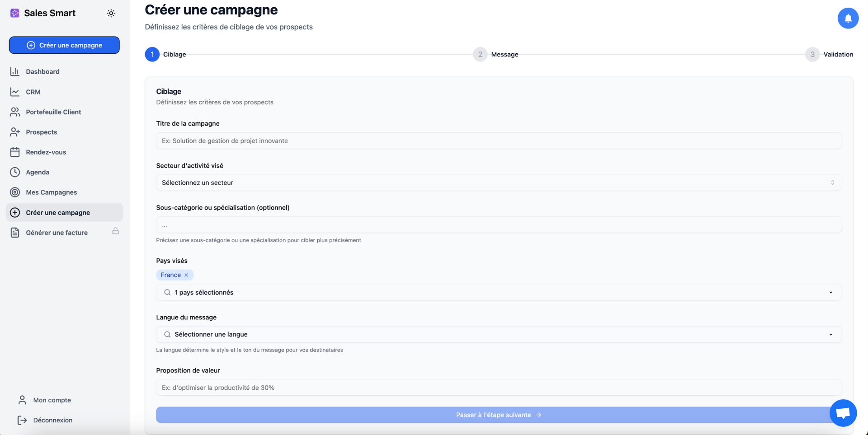Remove the France tag with its x
This screenshot has height=435, width=868.
186,275
